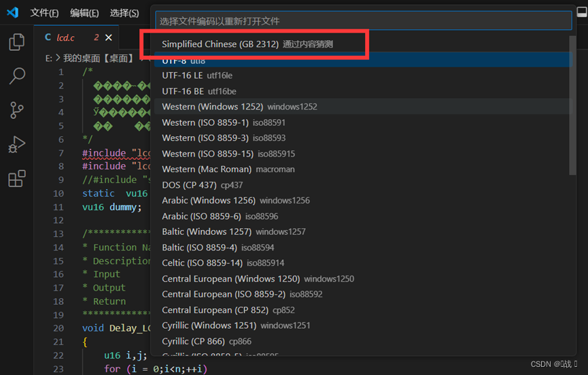Screen dimensions: 588x375
Task: Click line number 7 in the gutter
Action: tap(61, 152)
